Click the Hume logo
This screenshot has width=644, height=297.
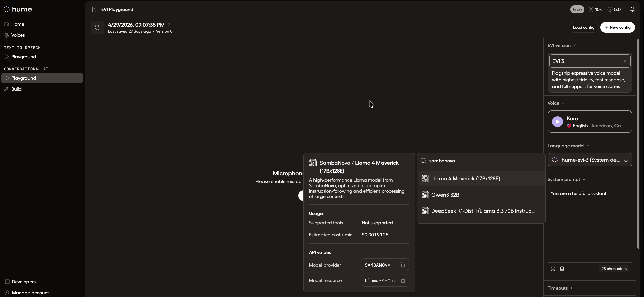(x=18, y=9)
